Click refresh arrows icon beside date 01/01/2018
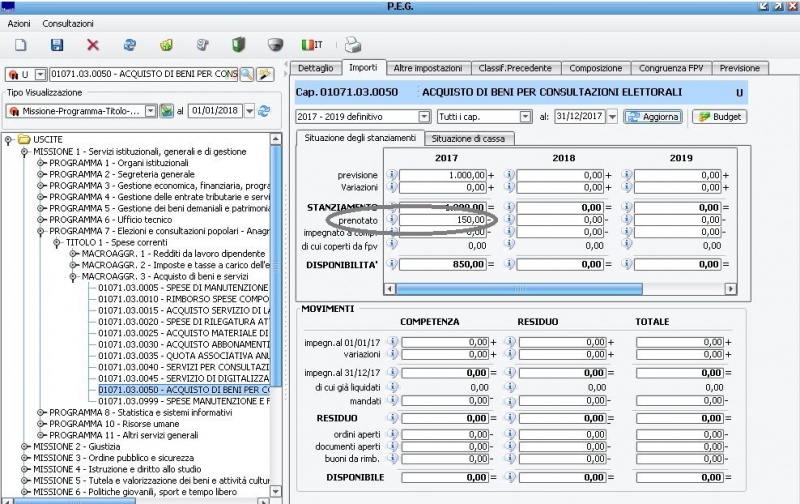This screenshot has width=800, height=504. pyautogui.click(x=264, y=111)
